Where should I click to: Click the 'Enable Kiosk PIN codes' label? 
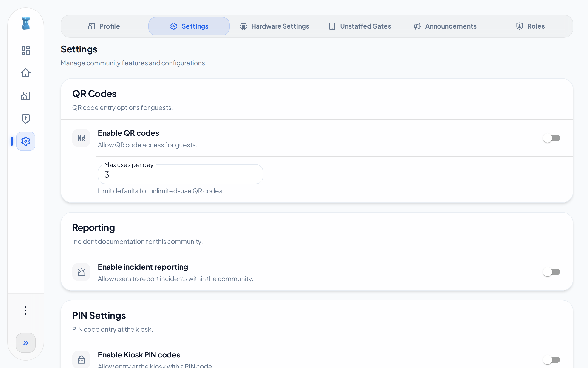pyautogui.click(x=139, y=355)
